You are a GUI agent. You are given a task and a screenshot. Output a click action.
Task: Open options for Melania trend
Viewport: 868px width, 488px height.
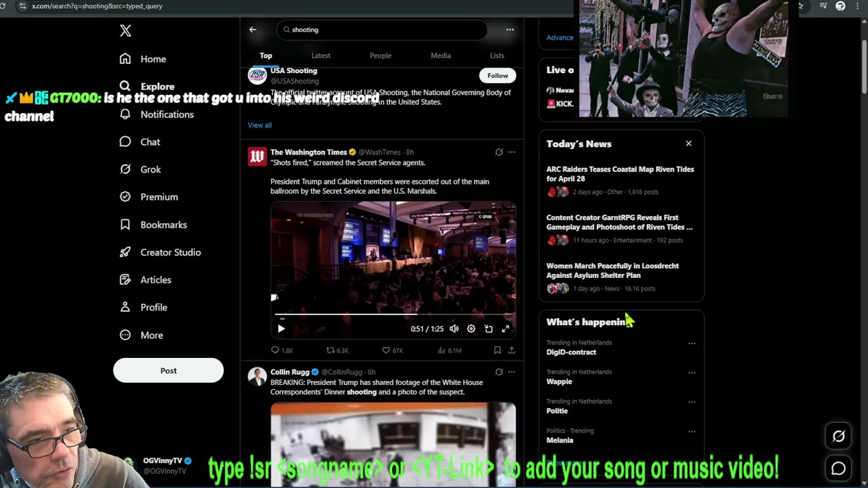tap(692, 431)
